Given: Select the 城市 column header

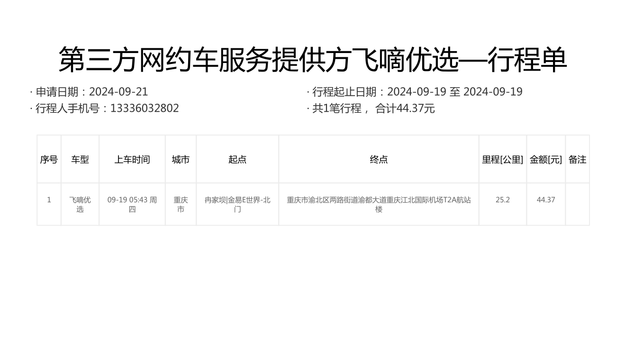Looking at the screenshot, I should pyautogui.click(x=181, y=160).
